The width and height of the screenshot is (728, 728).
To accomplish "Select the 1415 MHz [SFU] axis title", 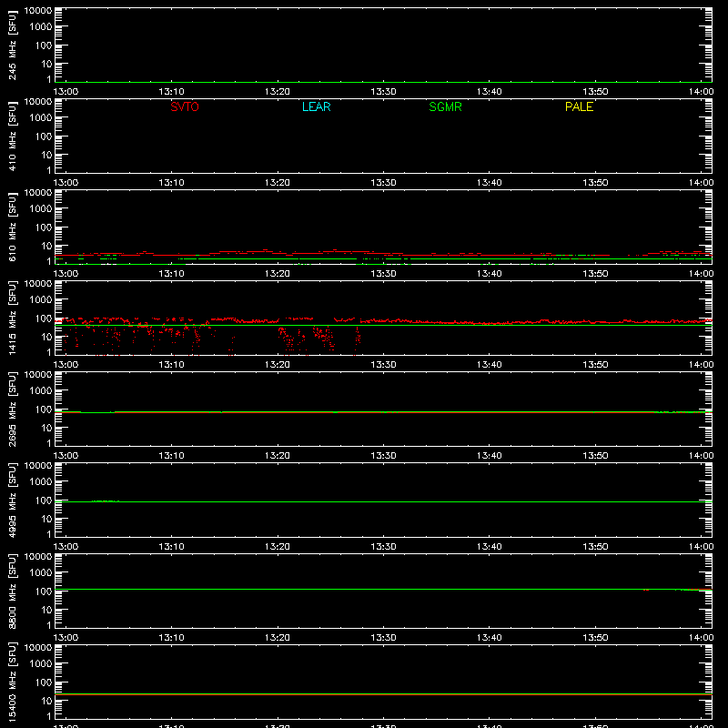I will 12,318.
